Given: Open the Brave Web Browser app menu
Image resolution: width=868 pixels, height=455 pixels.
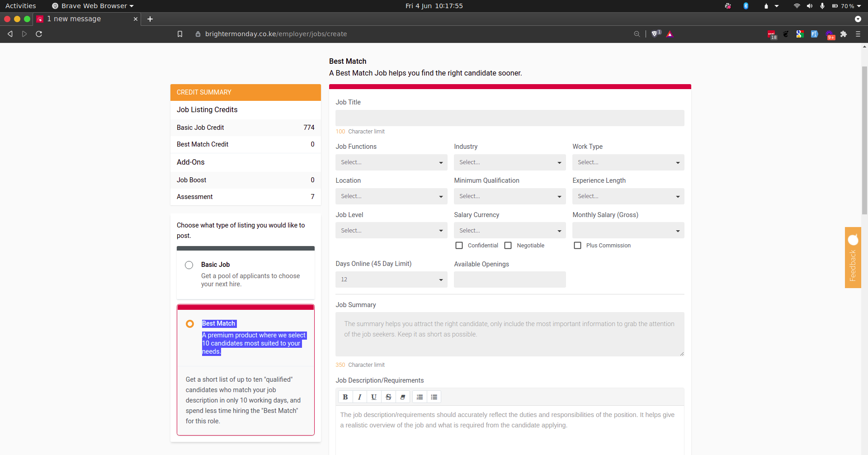Looking at the screenshot, I should coord(93,6).
